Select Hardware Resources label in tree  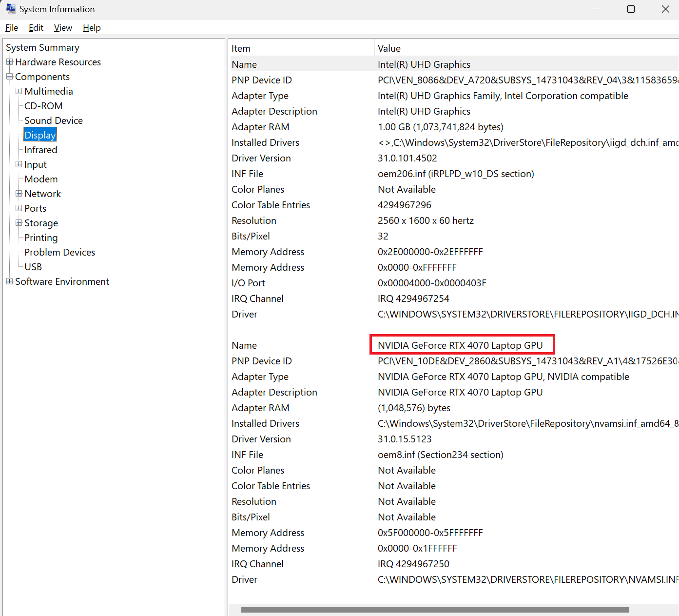point(58,62)
